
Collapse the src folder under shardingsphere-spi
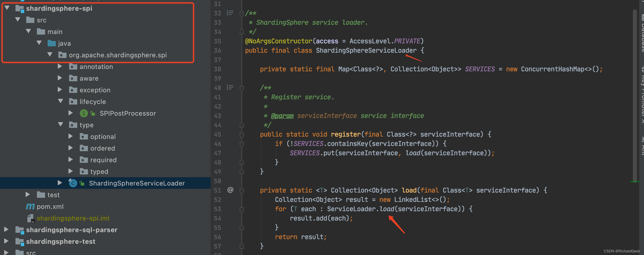(x=18, y=20)
